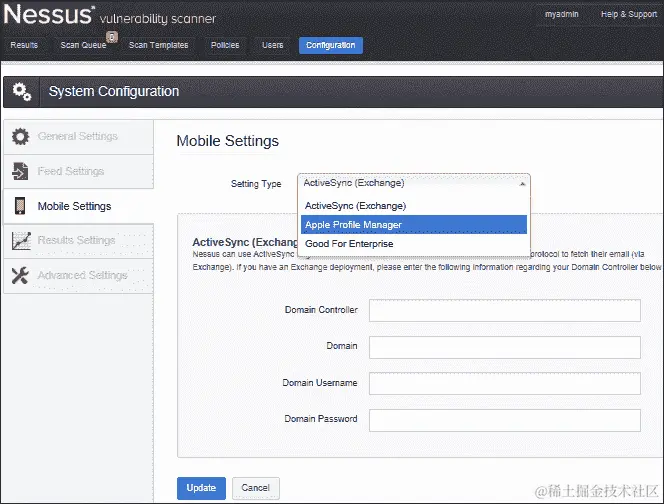
Task: Open the Users tab
Action: click(272, 45)
